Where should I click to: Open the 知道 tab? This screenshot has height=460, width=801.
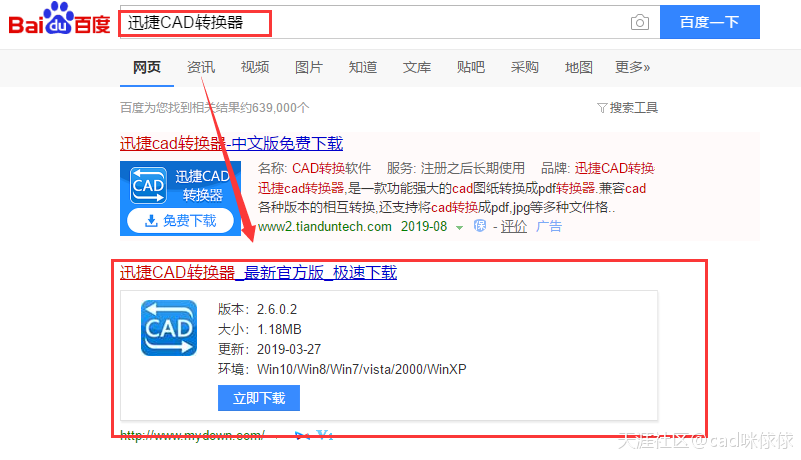coord(363,67)
